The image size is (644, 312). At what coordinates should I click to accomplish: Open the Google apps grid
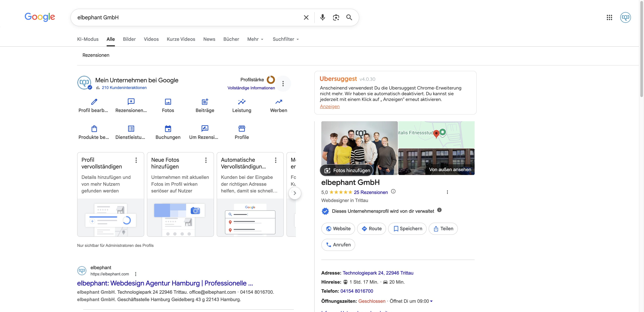609,17
